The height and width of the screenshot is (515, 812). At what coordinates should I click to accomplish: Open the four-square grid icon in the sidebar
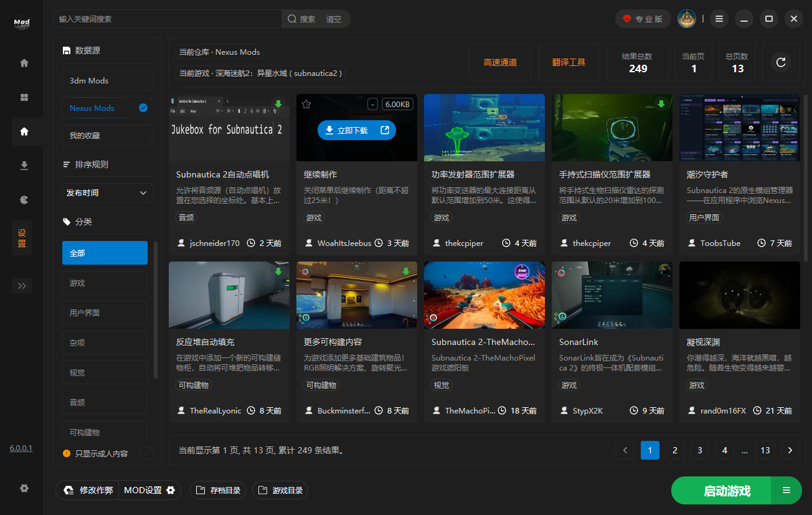(x=24, y=97)
